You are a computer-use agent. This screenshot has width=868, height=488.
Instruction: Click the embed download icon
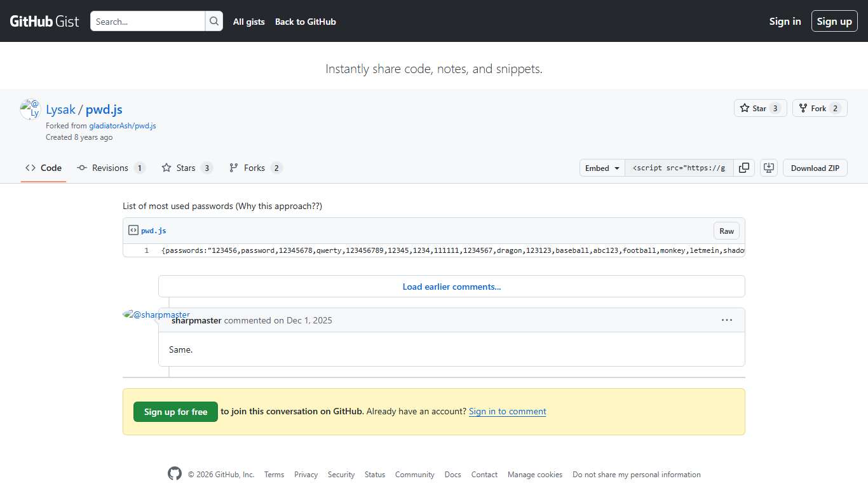(x=769, y=167)
